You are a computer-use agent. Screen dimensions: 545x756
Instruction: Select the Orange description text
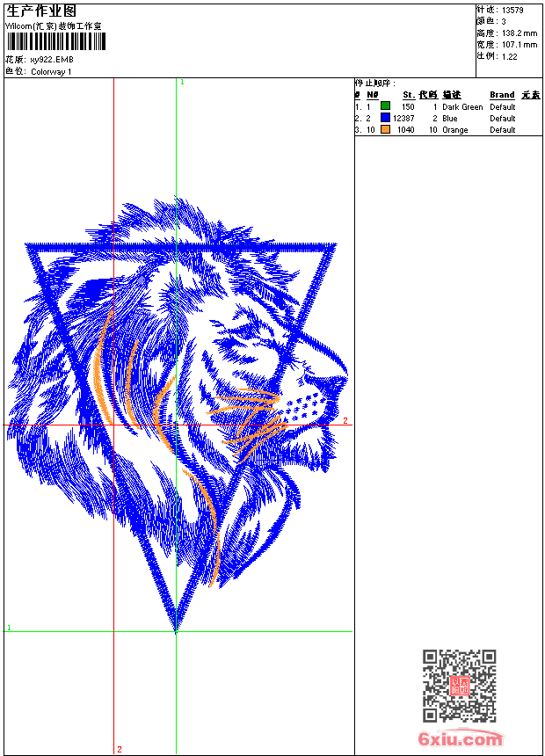454,130
